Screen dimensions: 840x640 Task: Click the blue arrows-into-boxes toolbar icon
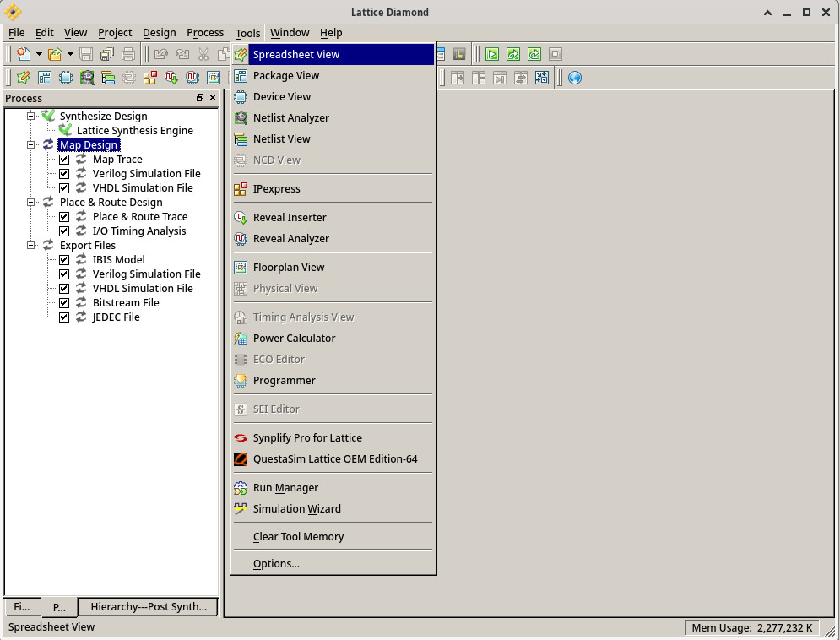tap(542, 78)
